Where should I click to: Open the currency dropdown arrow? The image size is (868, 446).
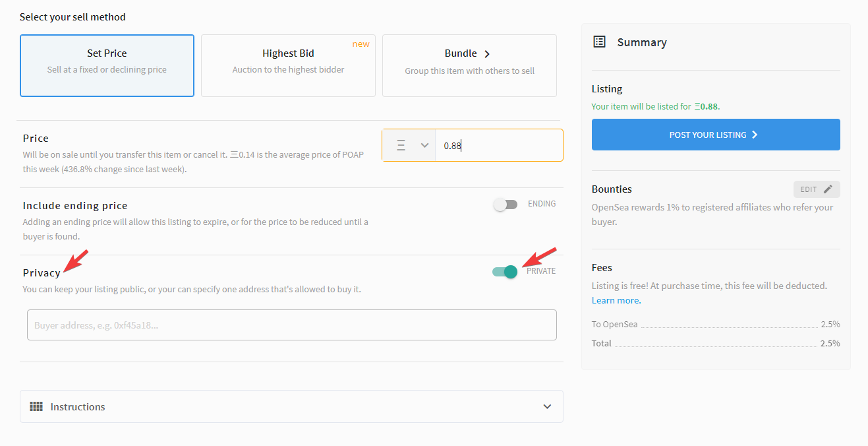point(424,145)
